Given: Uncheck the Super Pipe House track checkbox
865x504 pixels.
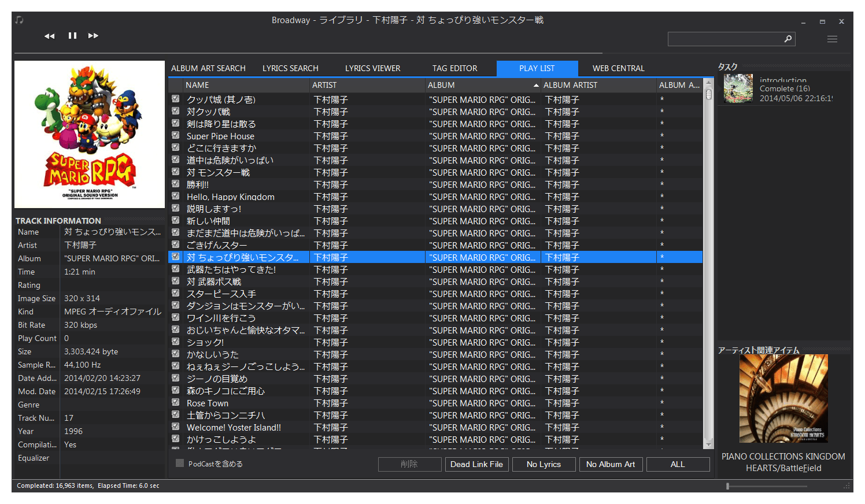Looking at the screenshot, I should (x=176, y=135).
